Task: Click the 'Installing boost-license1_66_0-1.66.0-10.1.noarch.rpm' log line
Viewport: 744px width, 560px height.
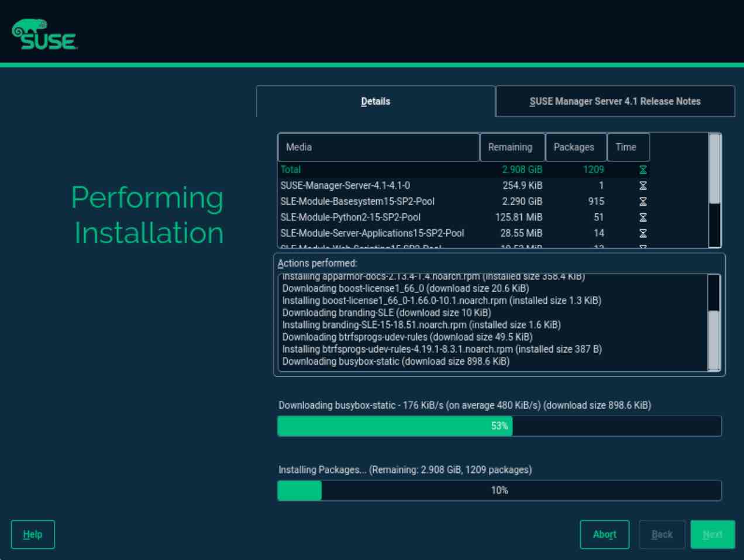Action: 442,300
